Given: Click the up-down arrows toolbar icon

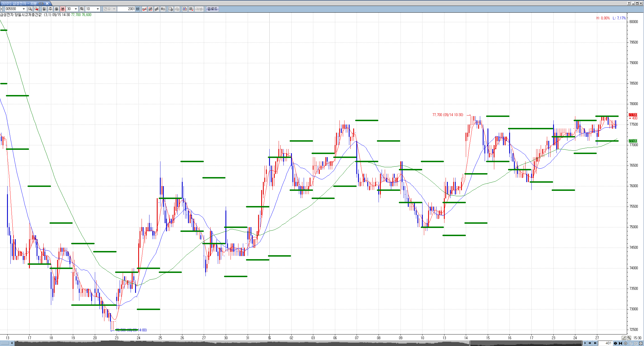Looking at the screenshot, I should (163, 9).
